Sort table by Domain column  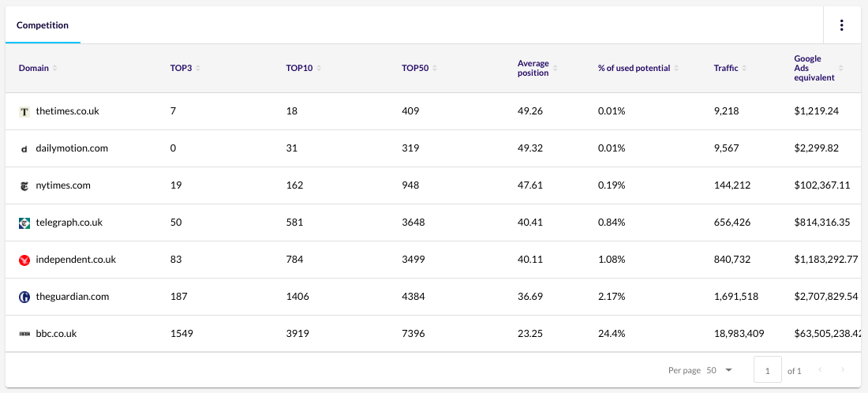(x=54, y=69)
